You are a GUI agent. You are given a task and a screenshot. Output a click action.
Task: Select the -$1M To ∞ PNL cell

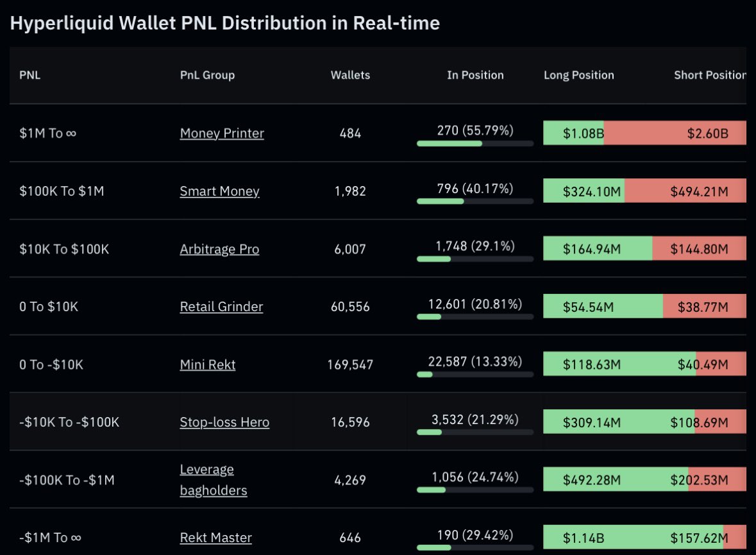(50, 538)
